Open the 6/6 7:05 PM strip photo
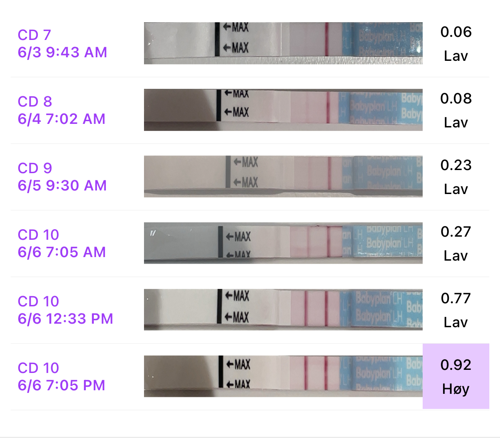 tap(283, 376)
